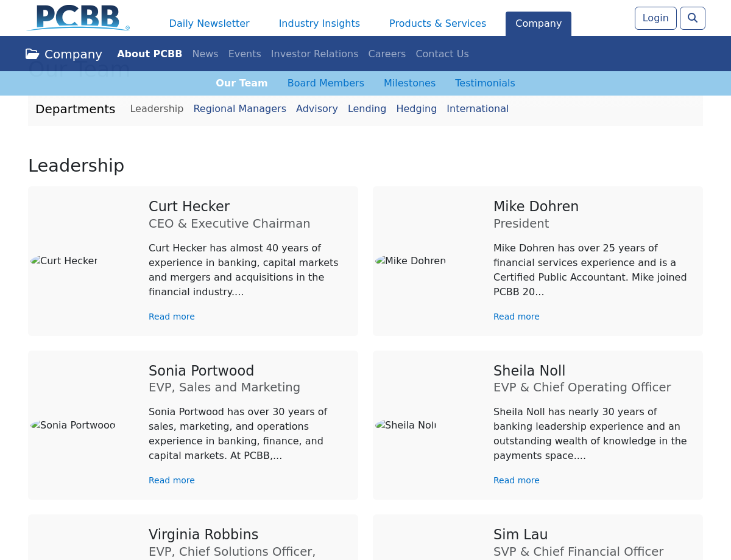The height and width of the screenshot is (560, 731).
Task: Go to Investor Relations page
Action: pyautogui.click(x=314, y=54)
